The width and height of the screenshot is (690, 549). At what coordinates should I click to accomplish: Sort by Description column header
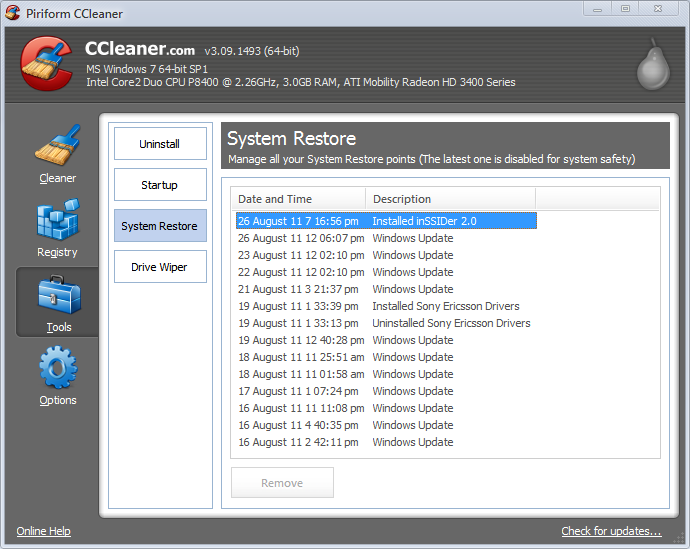[x=451, y=199]
